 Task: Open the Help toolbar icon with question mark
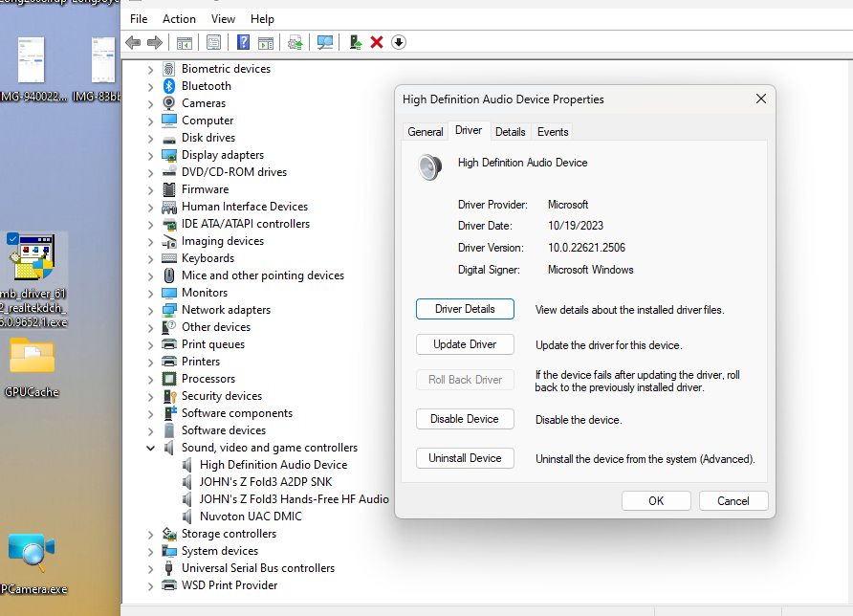tap(243, 42)
